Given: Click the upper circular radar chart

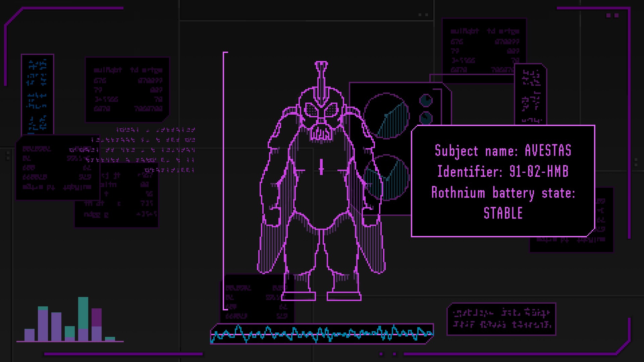Looking at the screenshot, I should pyautogui.click(x=386, y=116).
